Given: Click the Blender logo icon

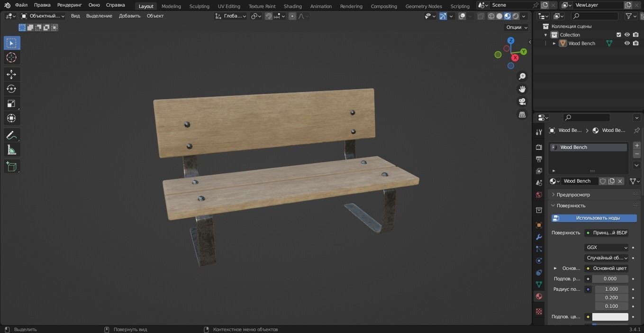Looking at the screenshot, I should (7, 5).
